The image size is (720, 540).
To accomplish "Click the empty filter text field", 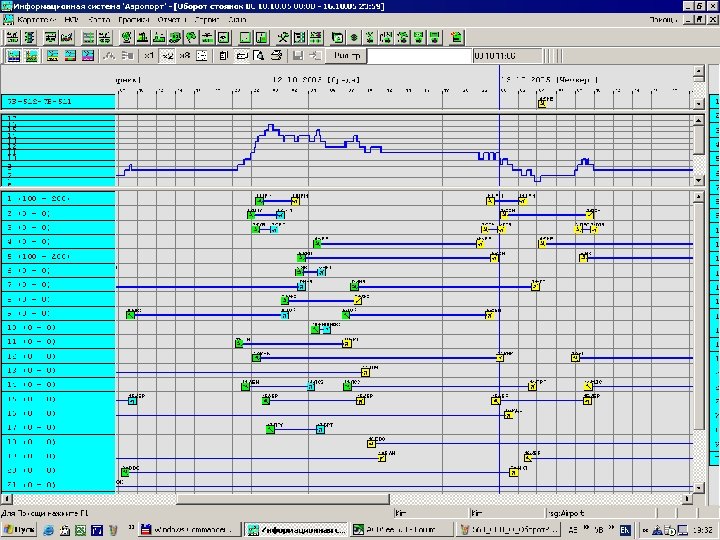I will 419,56.
